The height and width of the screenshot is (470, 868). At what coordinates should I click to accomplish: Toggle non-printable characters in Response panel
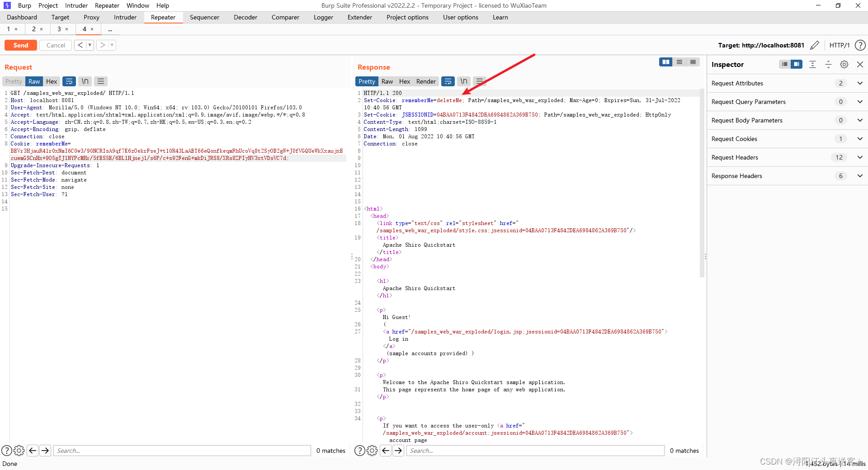pyautogui.click(x=464, y=81)
